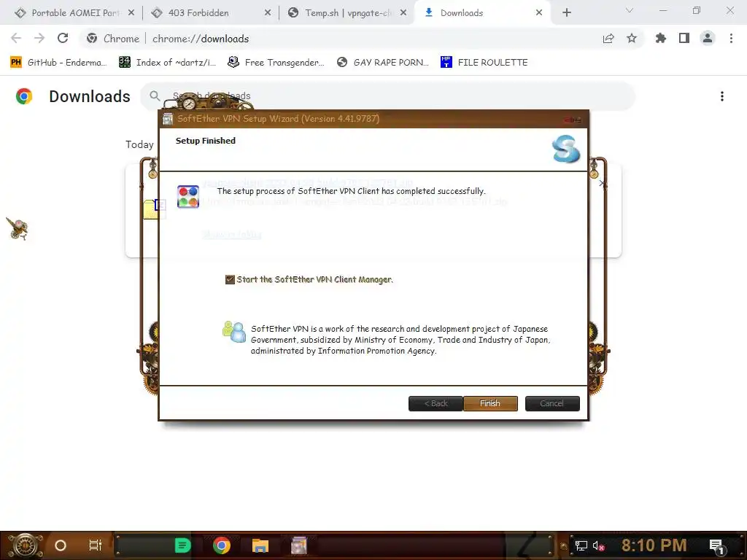Remove the download entry with X
This screenshot has width=747, height=560.
602,183
